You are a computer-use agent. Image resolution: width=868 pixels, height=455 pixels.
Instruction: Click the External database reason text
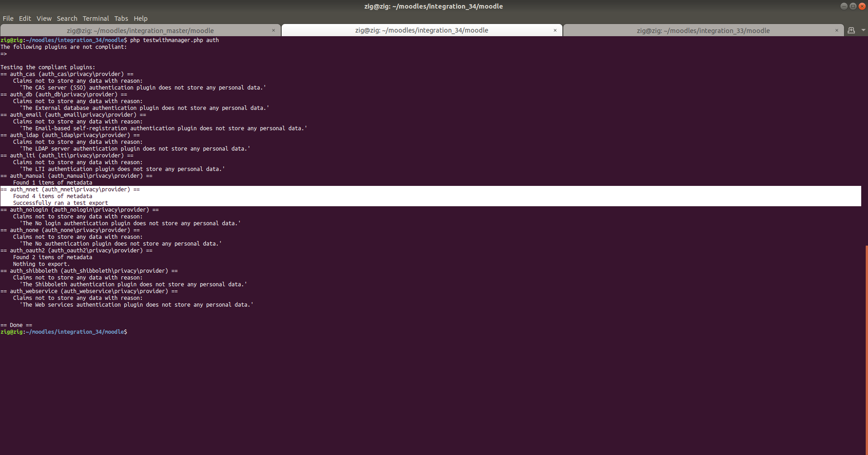[144, 108]
